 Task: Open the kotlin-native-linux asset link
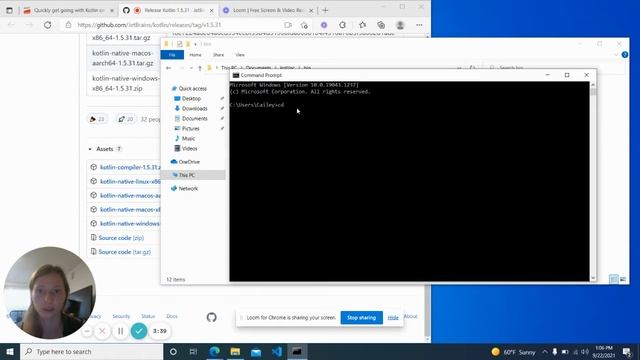pyautogui.click(x=130, y=181)
